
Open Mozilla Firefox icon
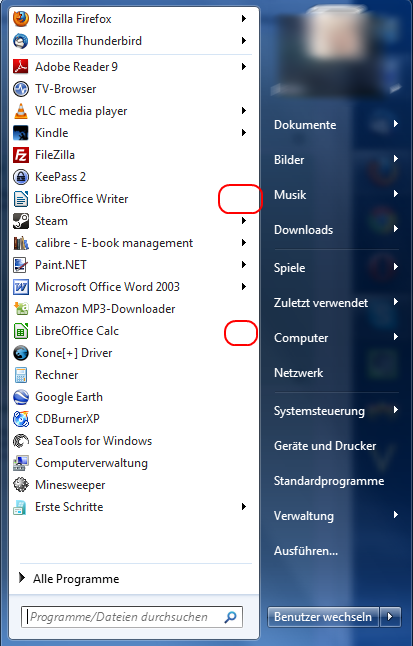coord(21,19)
